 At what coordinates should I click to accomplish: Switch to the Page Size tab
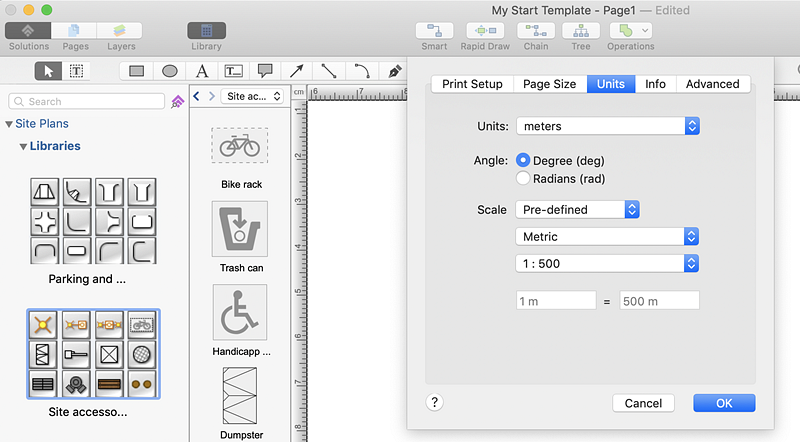pyautogui.click(x=549, y=84)
